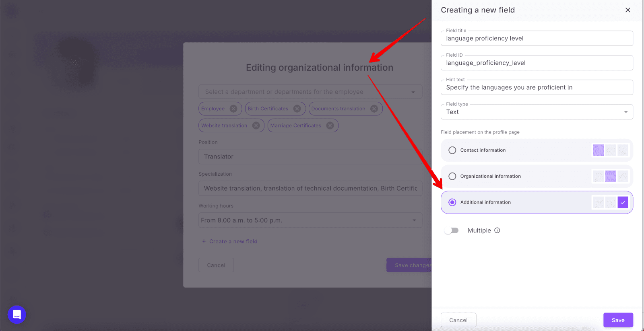Screen dimensions: 644x331
Task: Select Contact information placement radio
Action: coord(452,150)
